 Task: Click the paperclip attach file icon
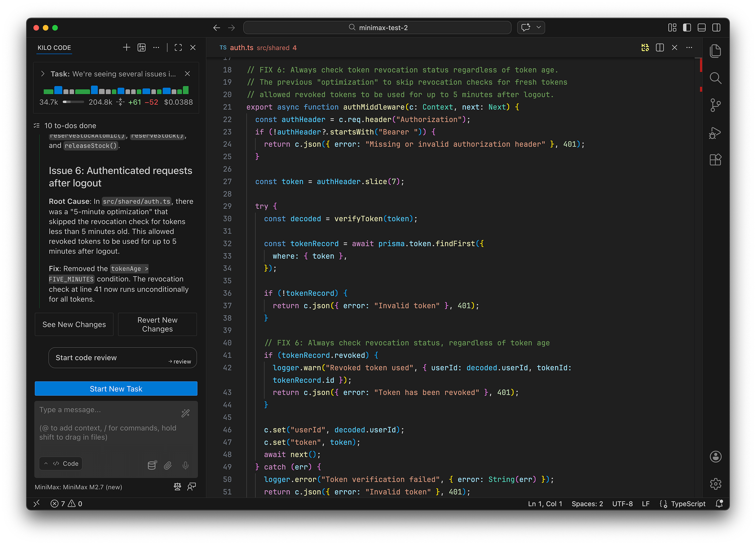point(168,465)
